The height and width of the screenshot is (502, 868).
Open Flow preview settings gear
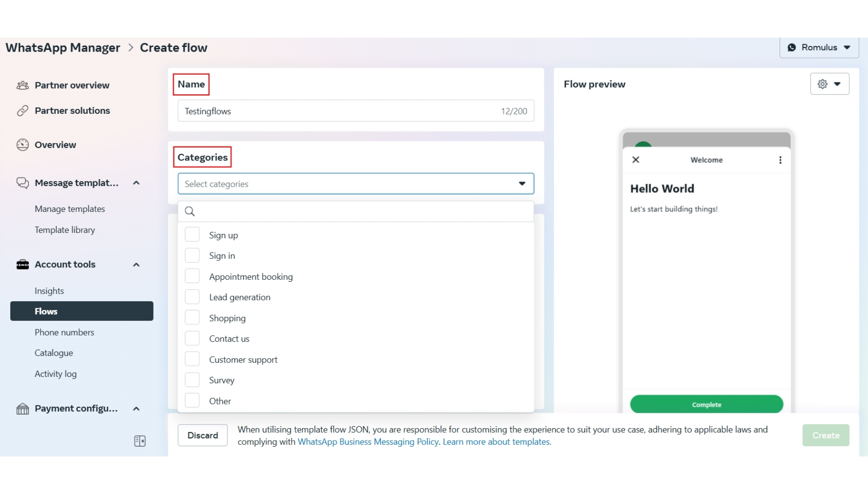click(822, 84)
